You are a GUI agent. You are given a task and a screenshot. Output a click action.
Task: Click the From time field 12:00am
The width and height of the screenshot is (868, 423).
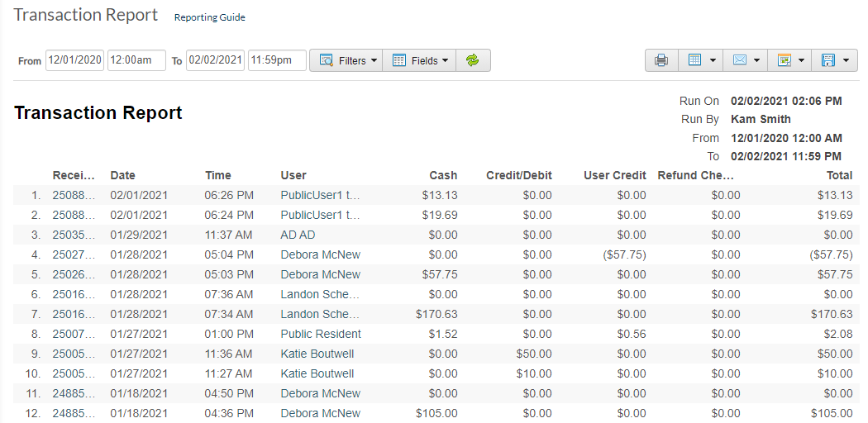click(x=136, y=60)
